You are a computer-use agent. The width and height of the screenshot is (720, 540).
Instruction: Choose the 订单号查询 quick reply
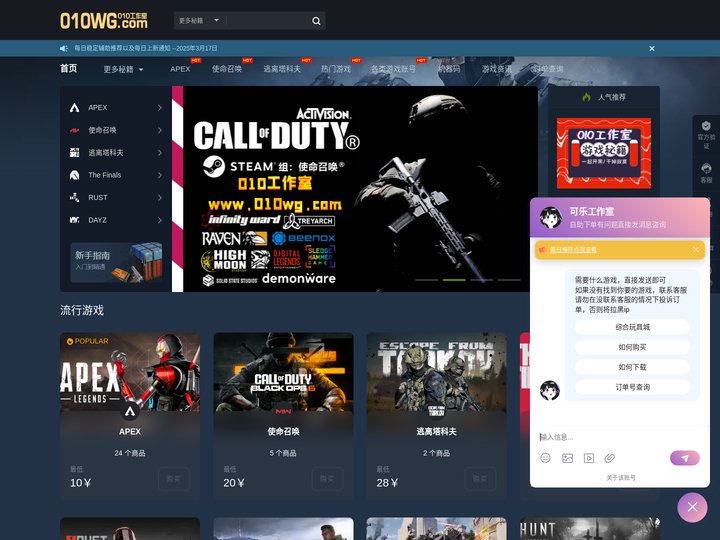[x=632, y=387]
